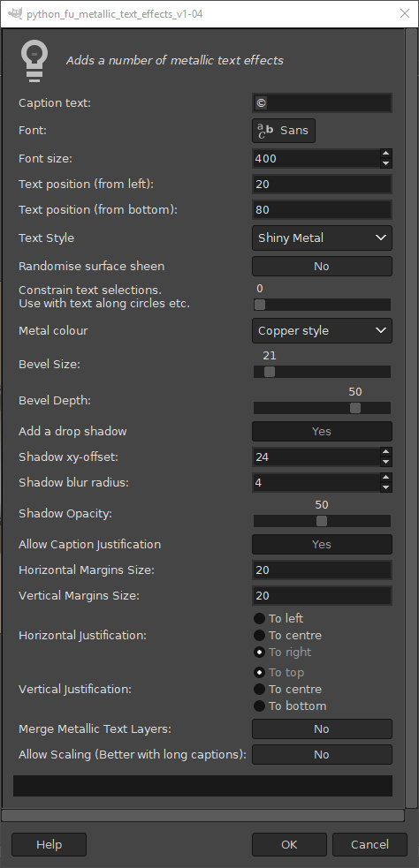Select vertical justification To top
The height and width of the screenshot is (868, 419).
pos(278,672)
